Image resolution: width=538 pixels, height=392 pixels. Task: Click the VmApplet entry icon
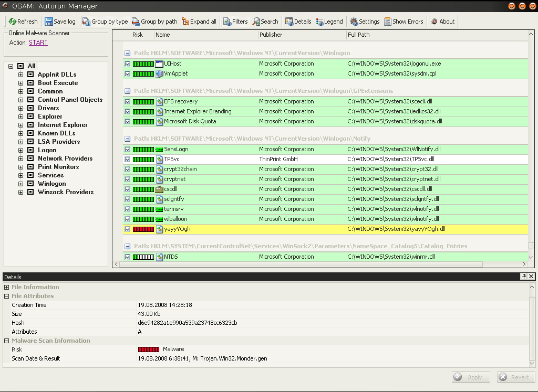point(159,73)
